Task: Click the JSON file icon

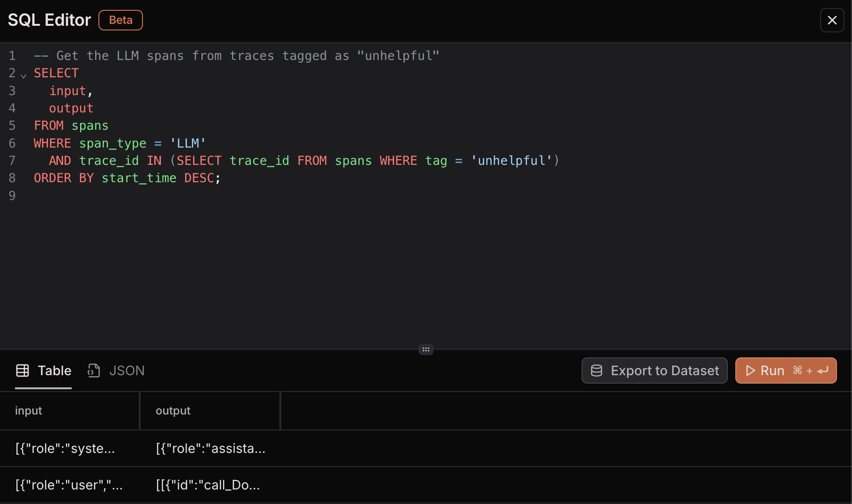Action: pyautogui.click(x=94, y=371)
